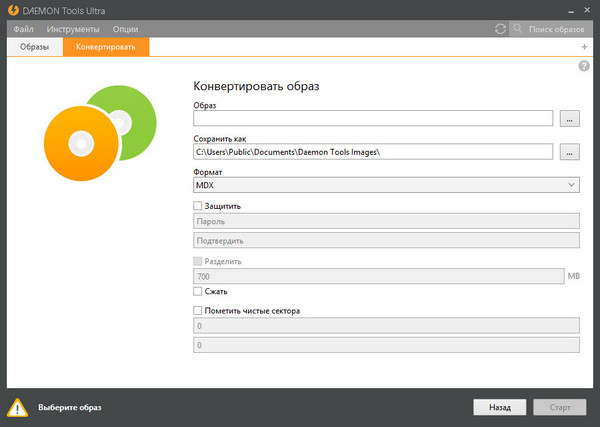This screenshot has width=600, height=427.
Task: Click the DAEMON Tools lightning logo icon
Action: (x=13, y=10)
